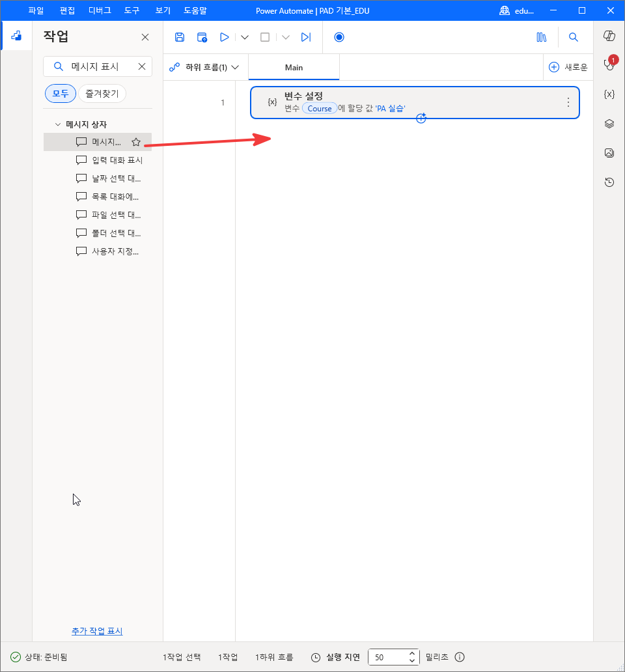Open the history clock icon in the right sidebar
Image resolution: width=625 pixels, height=672 pixels.
click(609, 182)
